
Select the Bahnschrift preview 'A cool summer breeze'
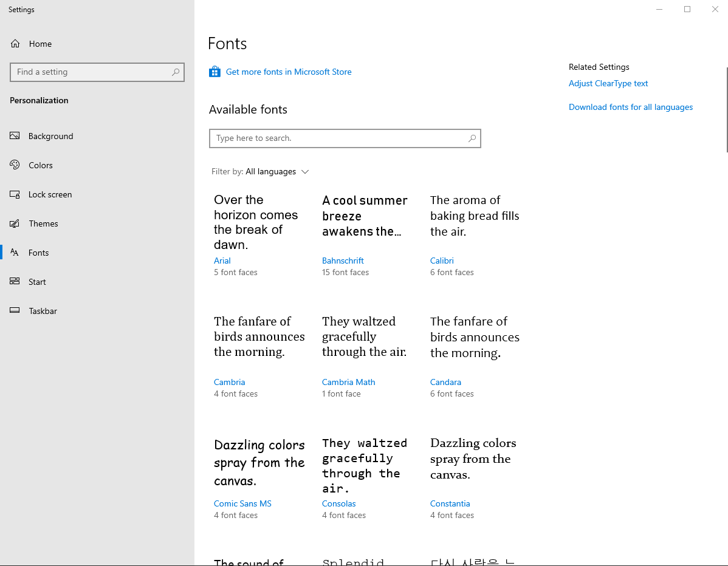point(365,216)
